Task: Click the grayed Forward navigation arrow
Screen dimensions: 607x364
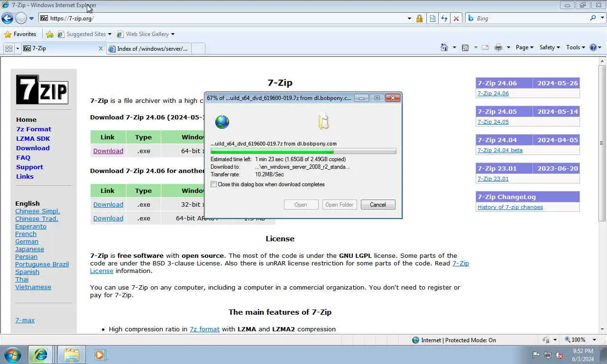Action: click(21, 18)
